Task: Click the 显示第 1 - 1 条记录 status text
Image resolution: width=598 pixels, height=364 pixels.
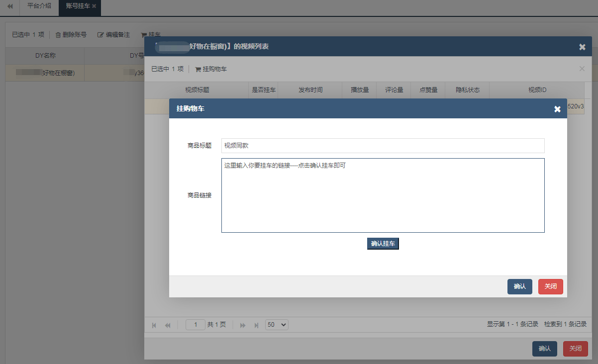Action: point(512,324)
